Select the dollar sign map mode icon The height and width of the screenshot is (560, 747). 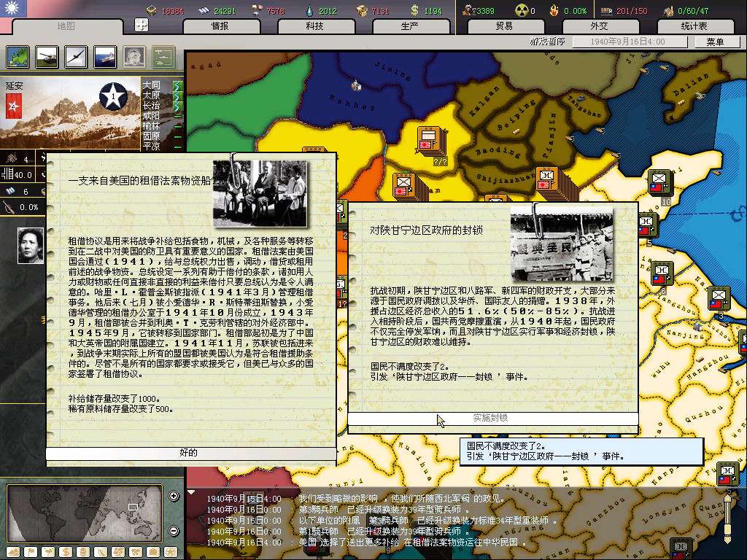click(x=66, y=552)
